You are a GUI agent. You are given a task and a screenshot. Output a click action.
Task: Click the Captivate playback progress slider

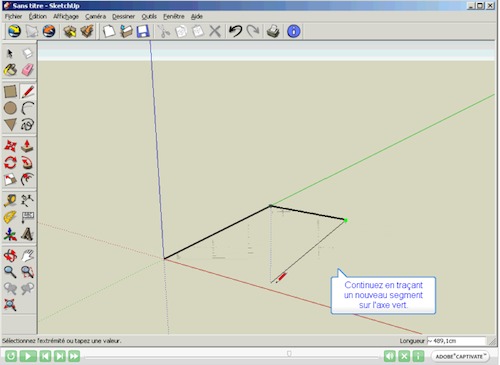click(x=232, y=357)
